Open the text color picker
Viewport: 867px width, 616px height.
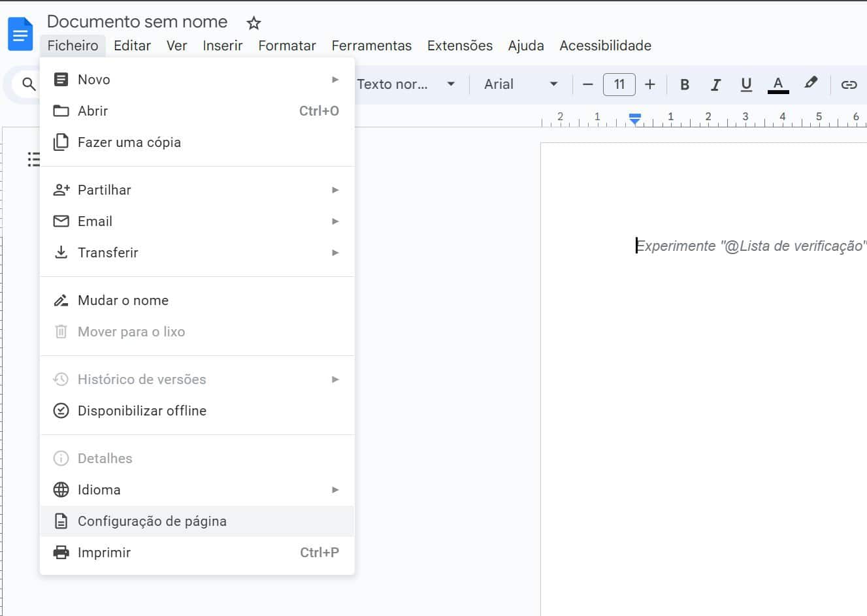(x=777, y=84)
